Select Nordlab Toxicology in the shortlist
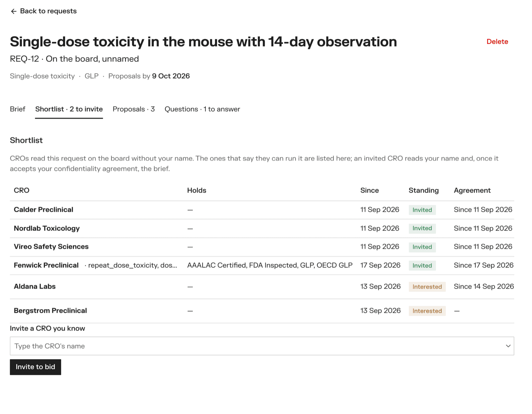 click(x=47, y=228)
